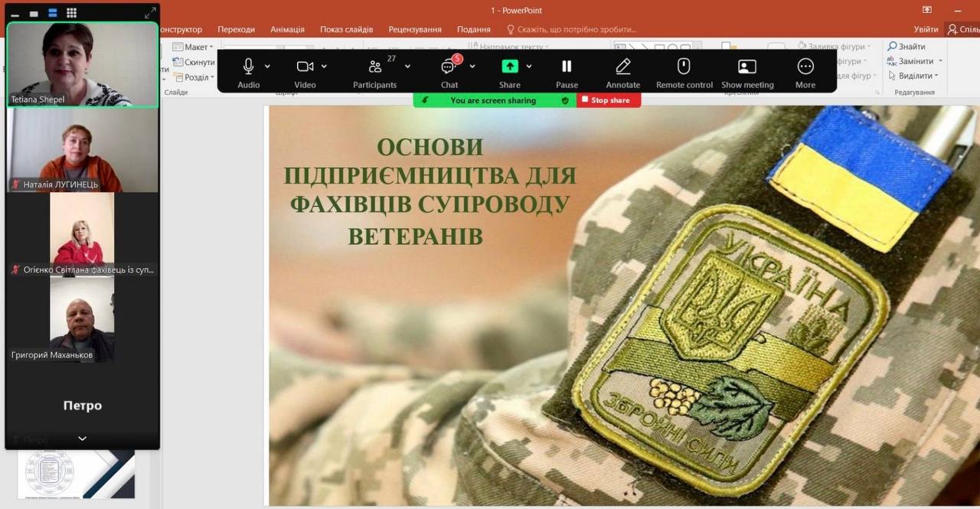Click Знайти in the editing group
The width and height of the screenshot is (980, 509).
click(x=906, y=46)
